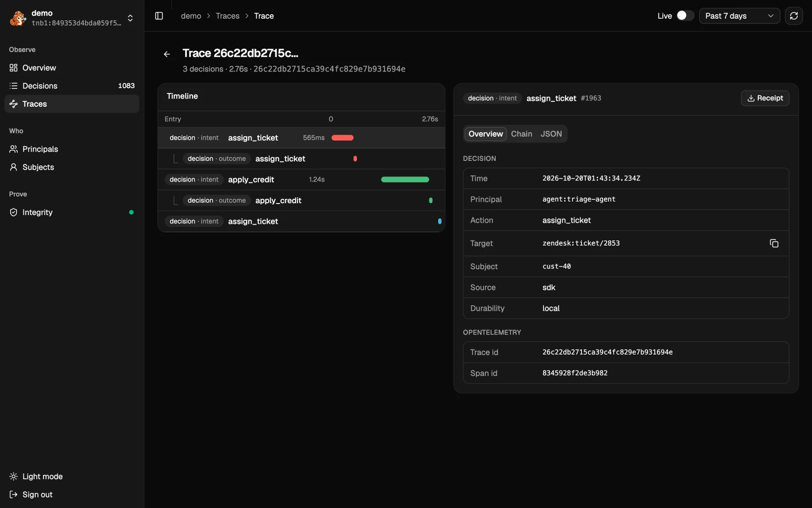Click the Subject value cust-40

557,267
